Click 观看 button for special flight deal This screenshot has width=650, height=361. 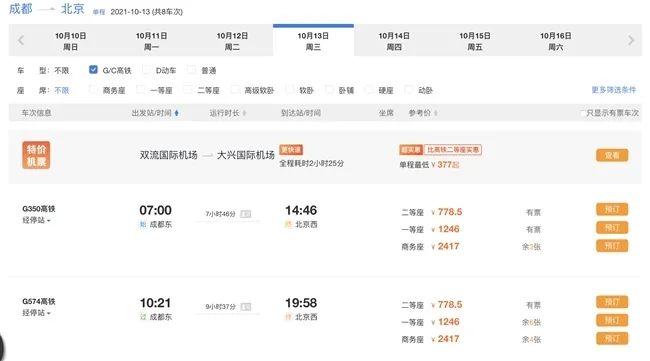612,155
